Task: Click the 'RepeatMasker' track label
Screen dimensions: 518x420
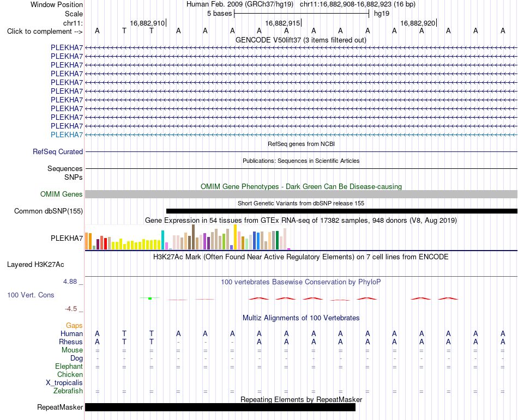Action: click(60, 407)
